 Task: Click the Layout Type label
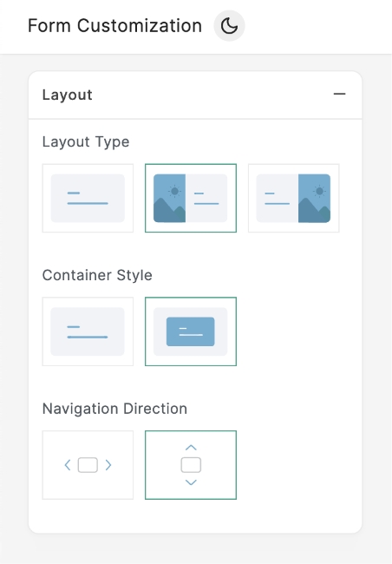pyautogui.click(x=86, y=142)
